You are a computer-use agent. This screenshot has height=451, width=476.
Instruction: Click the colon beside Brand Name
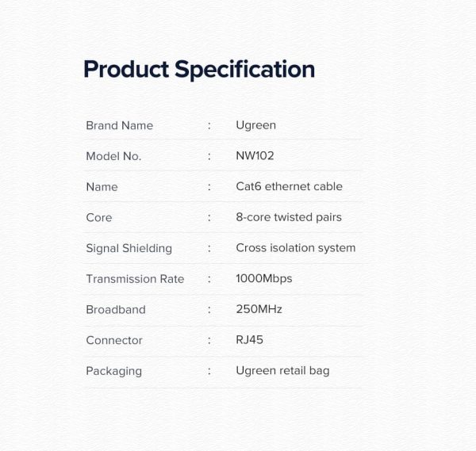209,125
